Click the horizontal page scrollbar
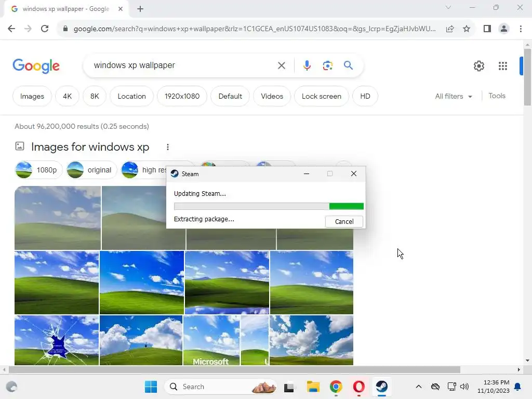 coord(234,369)
